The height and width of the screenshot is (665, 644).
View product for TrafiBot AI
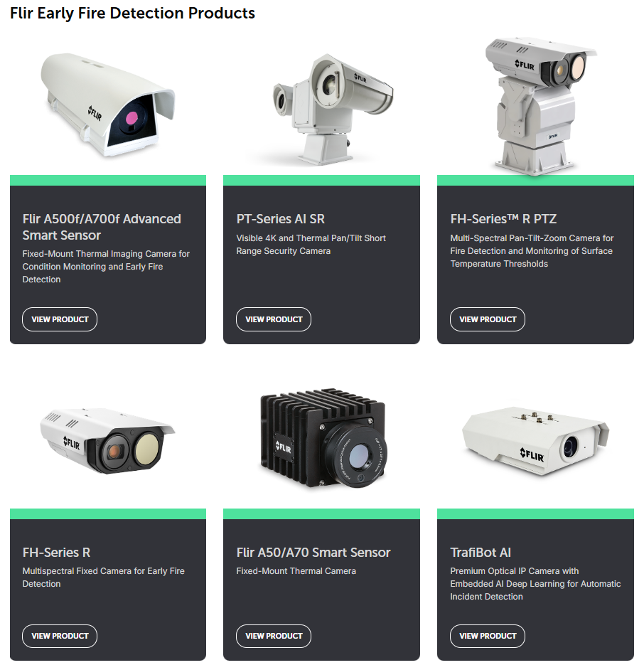click(x=488, y=636)
